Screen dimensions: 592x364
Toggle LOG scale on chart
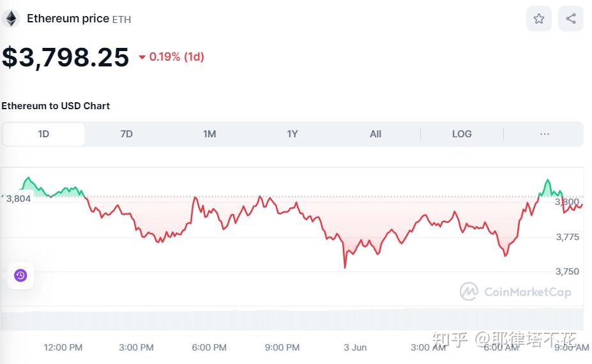click(x=462, y=134)
